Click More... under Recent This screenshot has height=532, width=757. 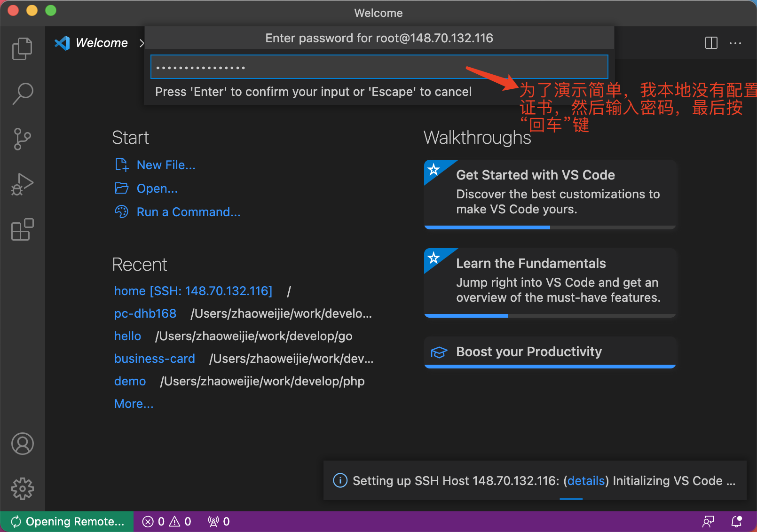[134, 404]
